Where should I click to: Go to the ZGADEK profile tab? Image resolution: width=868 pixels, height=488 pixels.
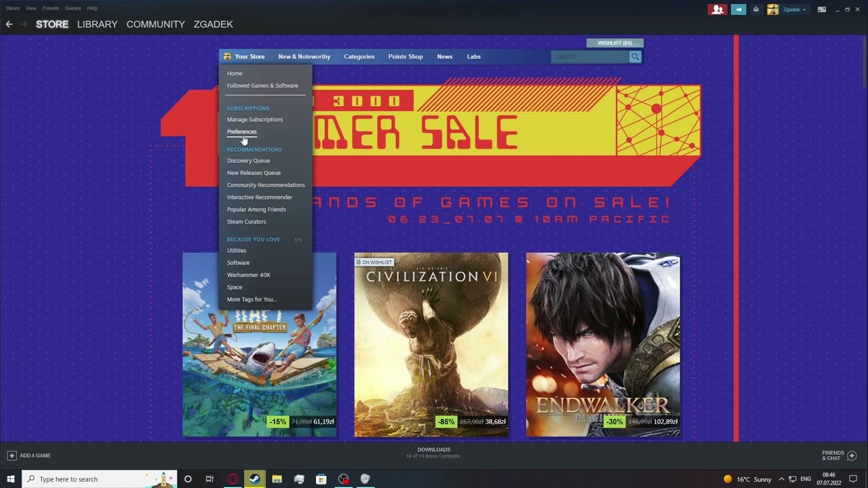(213, 24)
